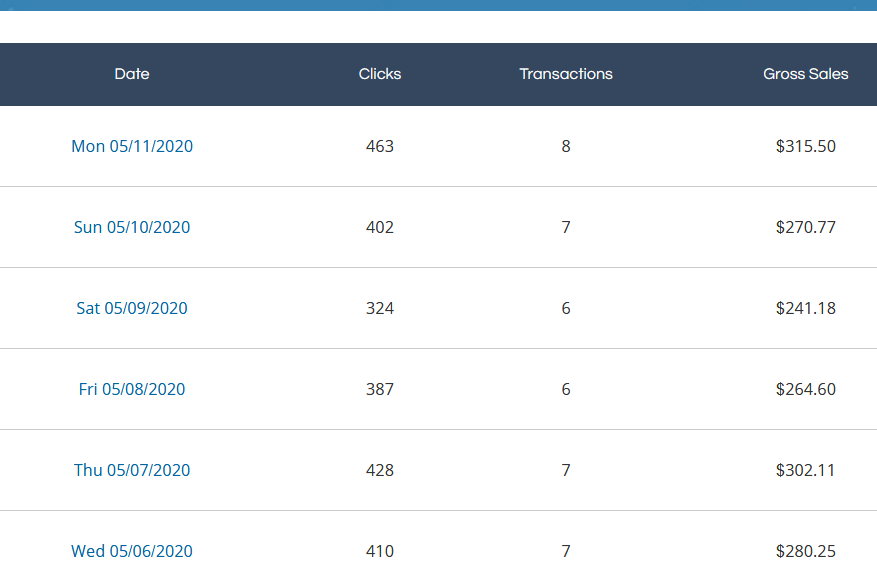Click the Sat 05/09/2020 link
877x584 pixels.
point(132,308)
